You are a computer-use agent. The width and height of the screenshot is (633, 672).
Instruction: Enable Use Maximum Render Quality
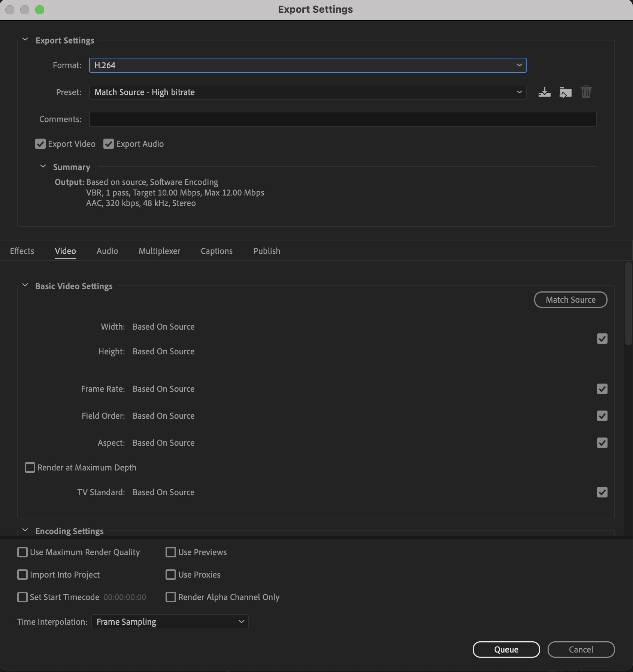point(22,552)
